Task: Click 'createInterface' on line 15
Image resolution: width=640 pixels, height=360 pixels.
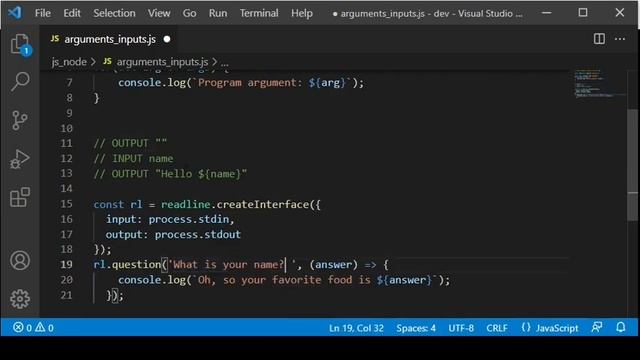Action: pyautogui.click(x=263, y=204)
